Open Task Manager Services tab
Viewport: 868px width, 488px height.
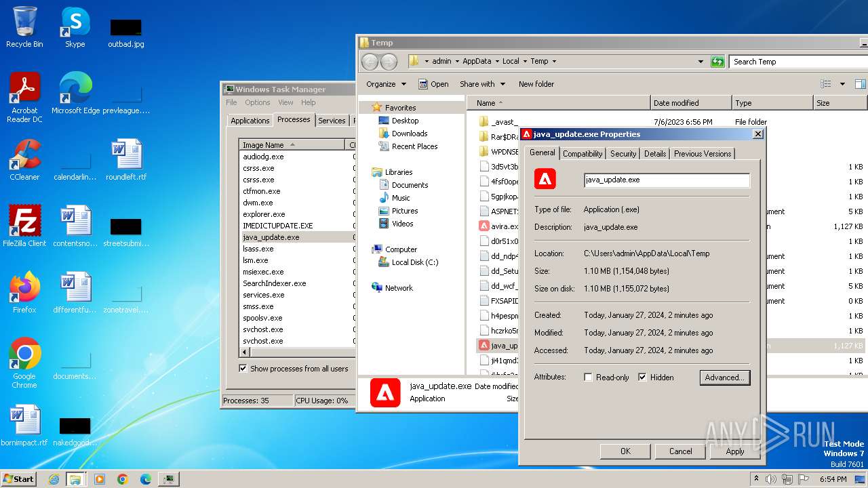332,121
